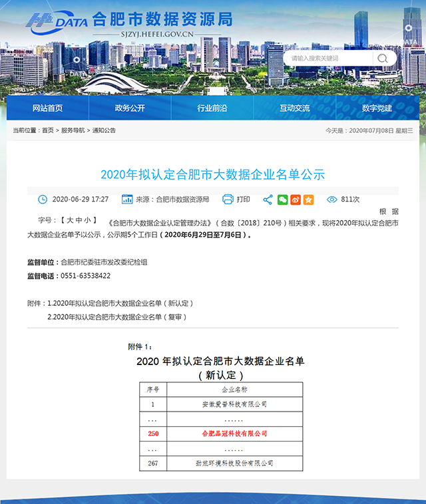This screenshot has width=426, height=504.
Task: Click the HDATA site logo
Action: coord(57,22)
